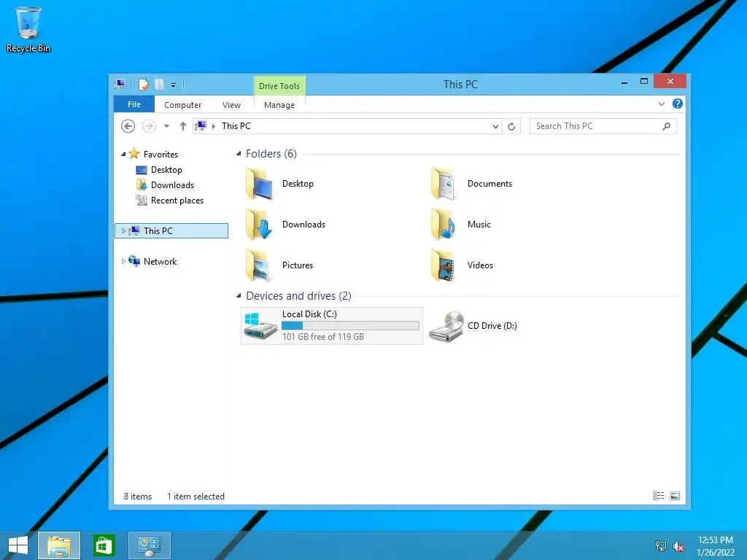This screenshot has width=747, height=560.
Task: Expand the This PC tree node
Action: coord(123,231)
